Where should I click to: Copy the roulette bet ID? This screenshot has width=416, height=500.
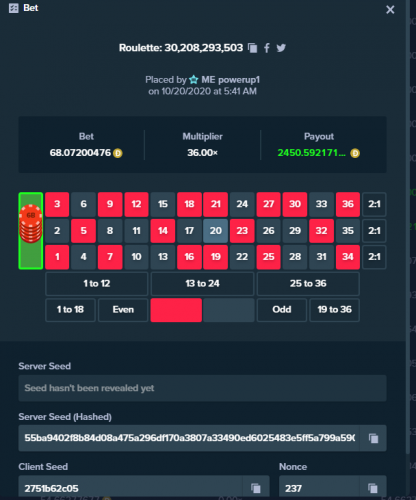(x=253, y=48)
